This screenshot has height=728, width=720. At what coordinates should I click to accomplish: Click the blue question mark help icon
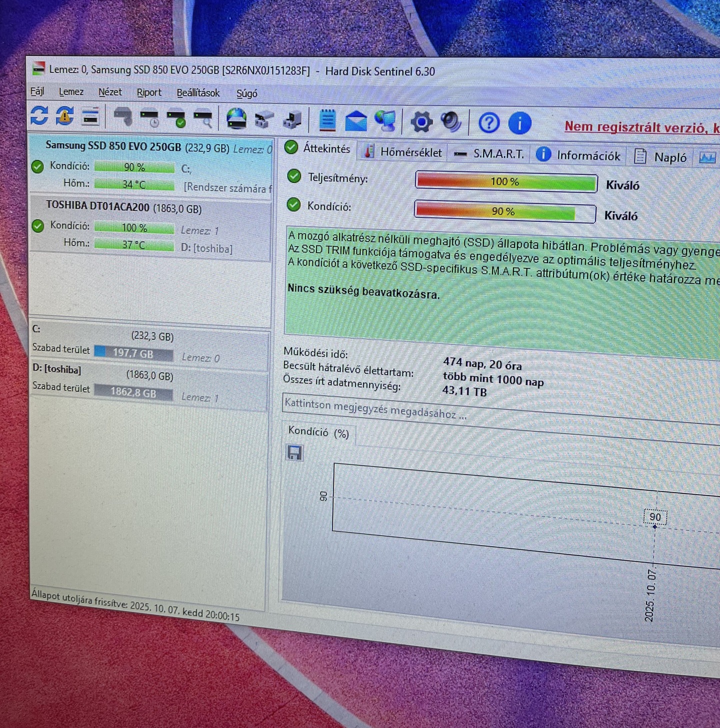[x=488, y=122]
